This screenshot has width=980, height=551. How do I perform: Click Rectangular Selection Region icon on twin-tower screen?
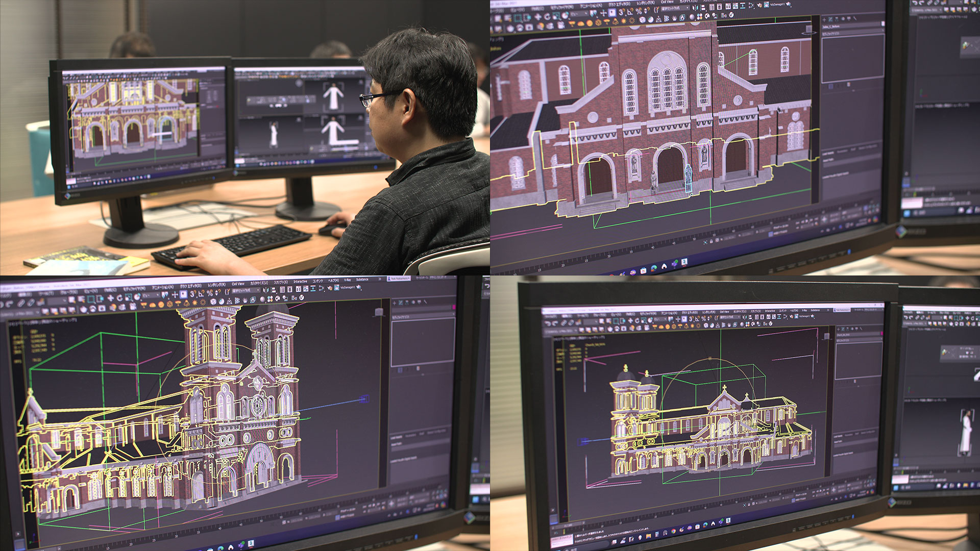[x=91, y=299]
